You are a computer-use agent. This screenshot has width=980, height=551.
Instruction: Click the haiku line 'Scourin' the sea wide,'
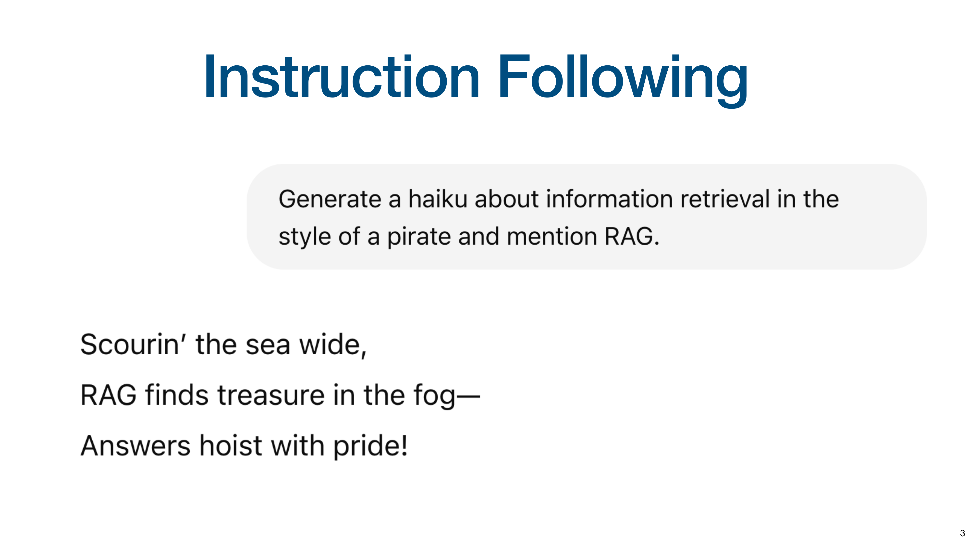click(x=224, y=345)
